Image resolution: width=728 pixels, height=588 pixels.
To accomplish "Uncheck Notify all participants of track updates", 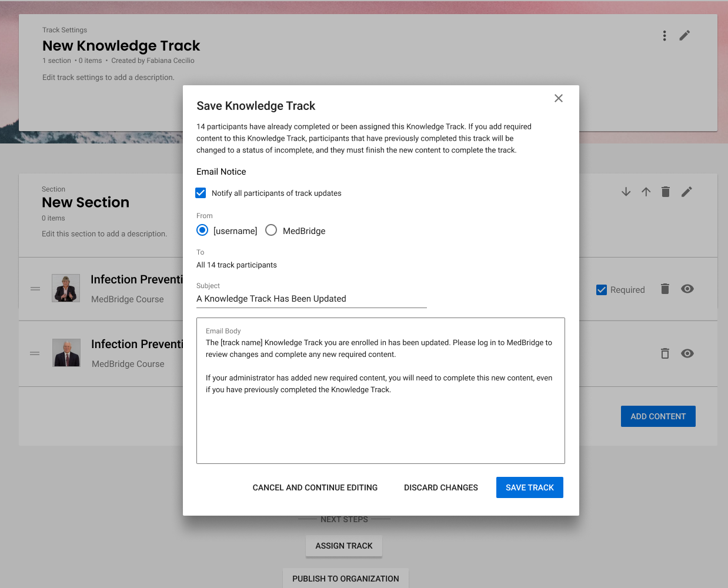I will coord(201,193).
